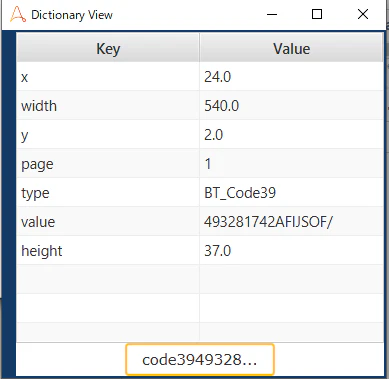
Task: Select the 2.0 value cell
Action: (x=291, y=135)
